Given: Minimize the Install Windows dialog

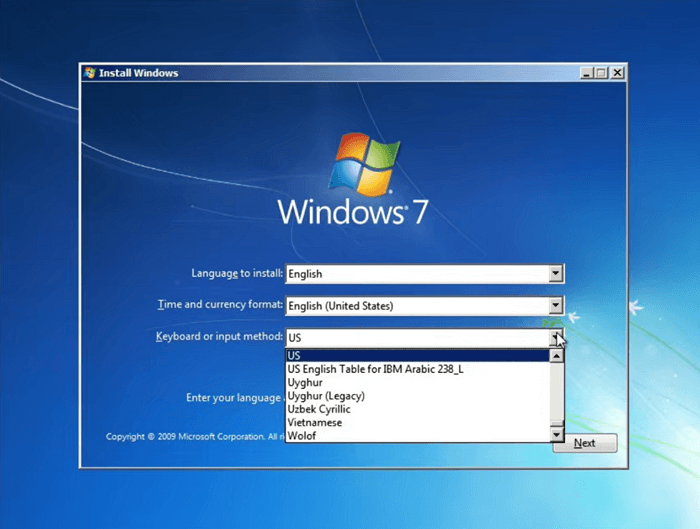Looking at the screenshot, I should point(585,73).
